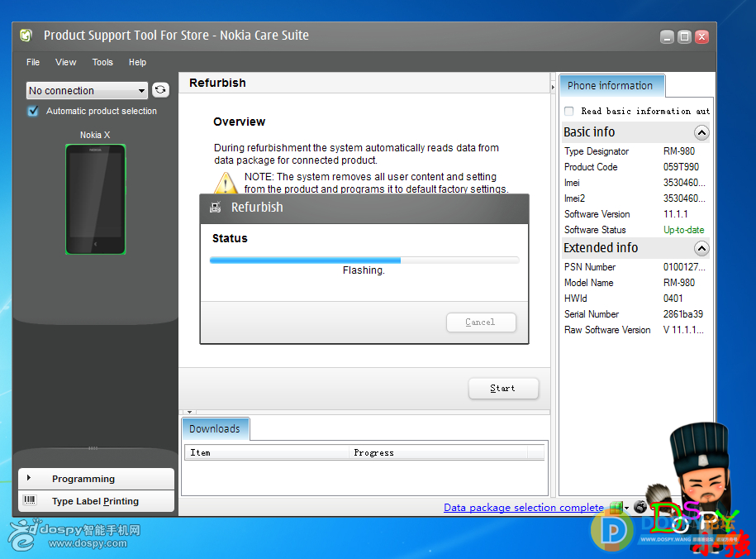
Task: Close the Nokia Care Suite window
Action: [x=702, y=36]
